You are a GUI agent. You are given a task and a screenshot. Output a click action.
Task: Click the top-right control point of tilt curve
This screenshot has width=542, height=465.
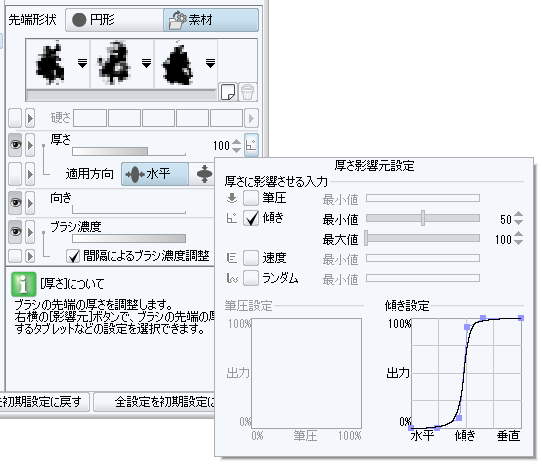[521, 318]
